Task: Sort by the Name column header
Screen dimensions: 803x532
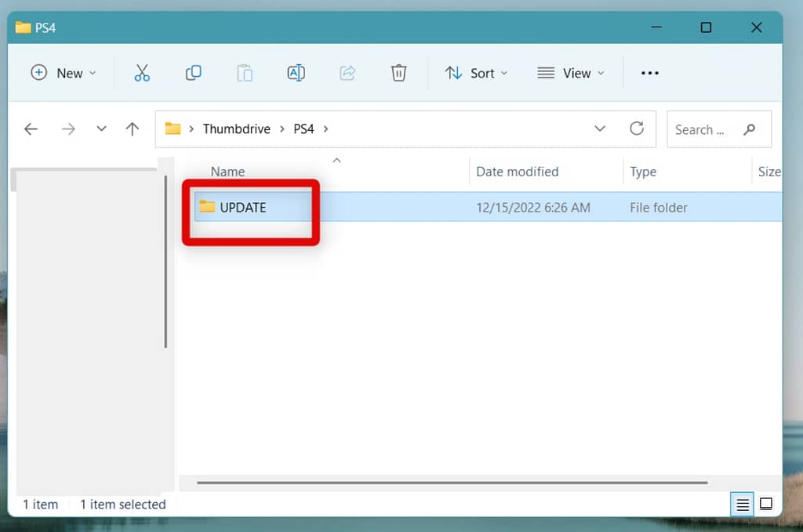Action: 228,172
